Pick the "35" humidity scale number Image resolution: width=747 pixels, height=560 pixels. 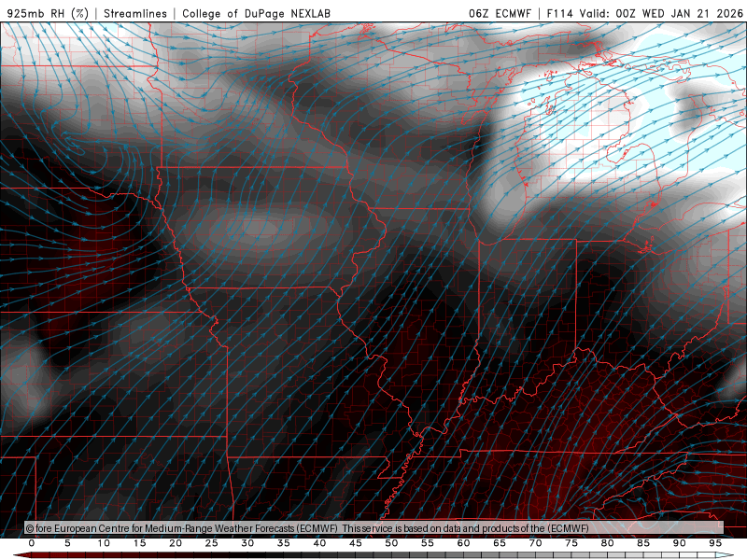click(x=284, y=543)
